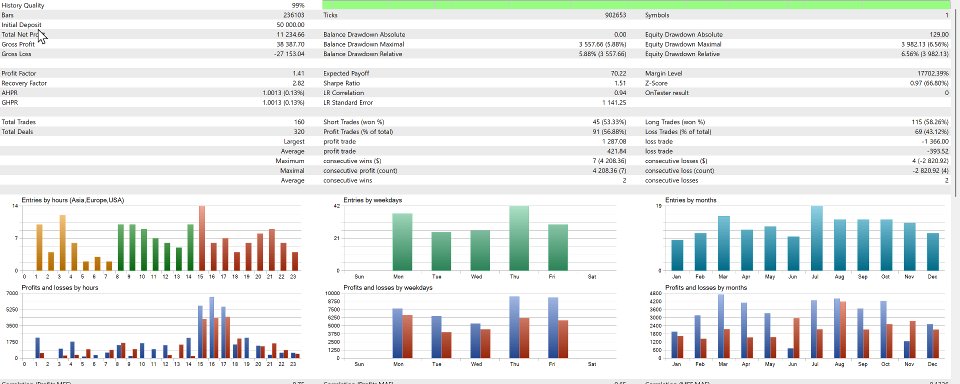Select the Gross Profit value 38 387.70
Screen dimensions: 960x384
pyautogui.click(x=290, y=44)
